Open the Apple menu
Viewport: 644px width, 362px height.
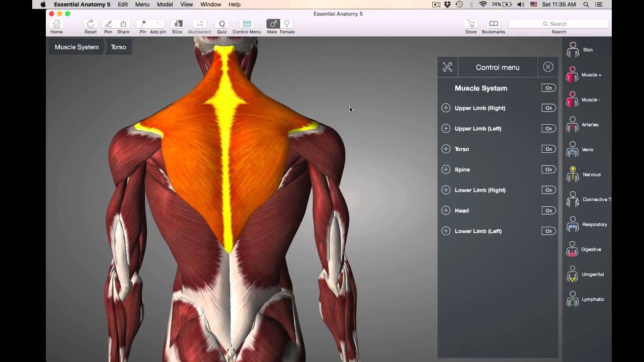coord(43,5)
